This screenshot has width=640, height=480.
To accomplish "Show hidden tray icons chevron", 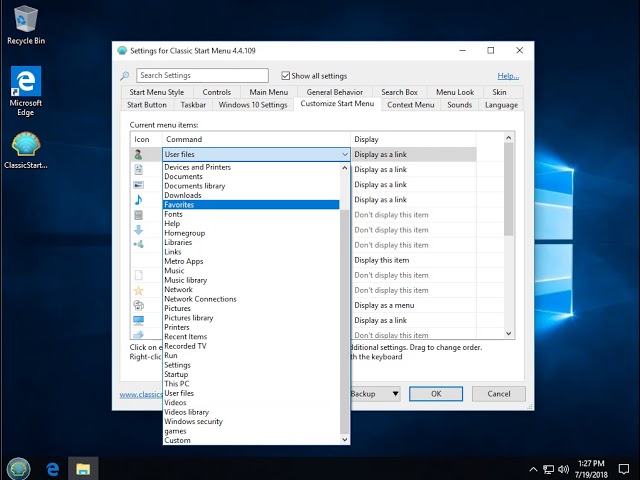I will coord(533,469).
